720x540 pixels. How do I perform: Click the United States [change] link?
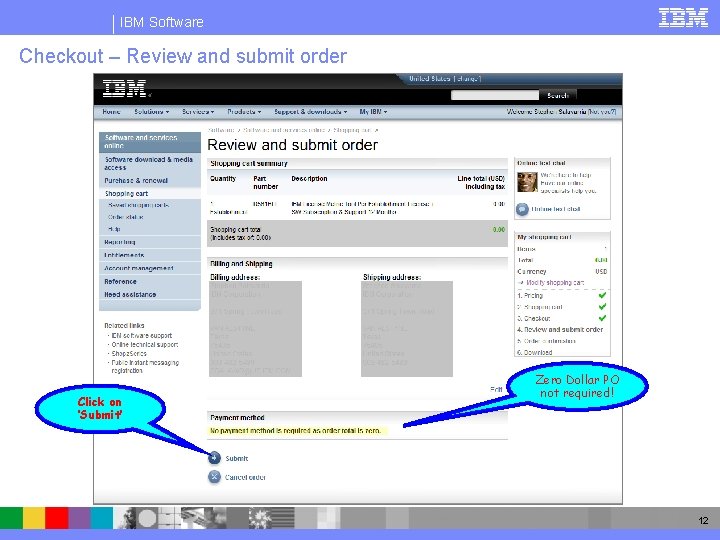[445, 79]
